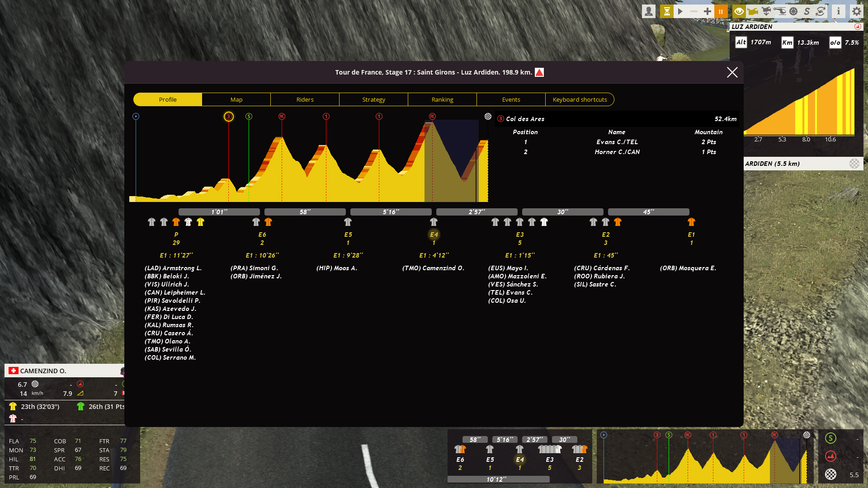Click the checkered finish marker on the profile
This screenshot has height=488, width=868.
(x=488, y=117)
